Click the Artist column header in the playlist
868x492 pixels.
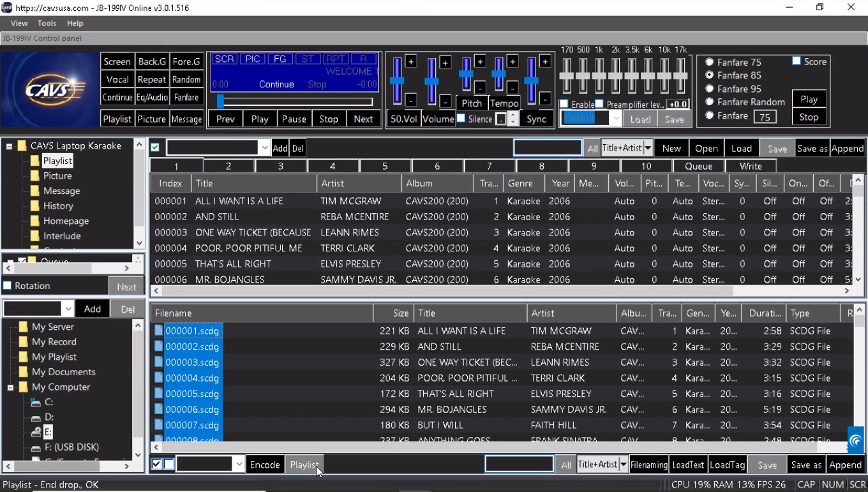pyautogui.click(x=359, y=183)
